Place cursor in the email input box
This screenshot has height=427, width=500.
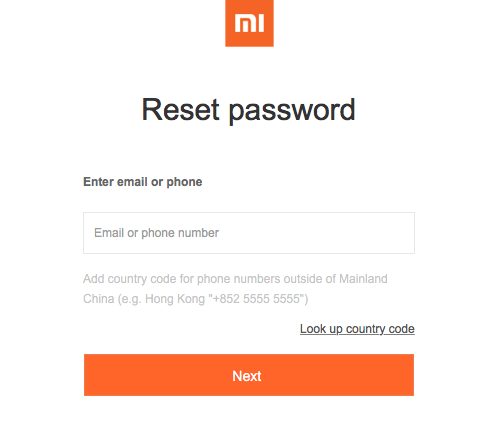249,233
